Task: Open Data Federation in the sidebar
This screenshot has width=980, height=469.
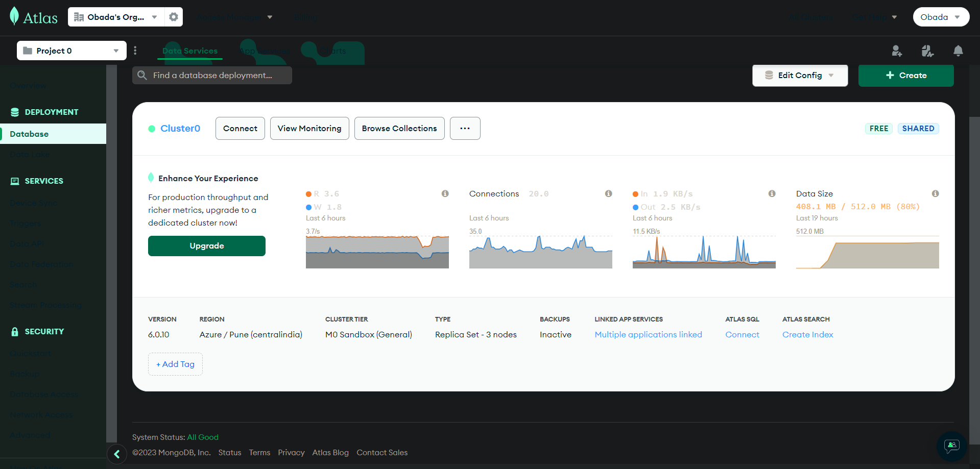Action: tap(41, 264)
